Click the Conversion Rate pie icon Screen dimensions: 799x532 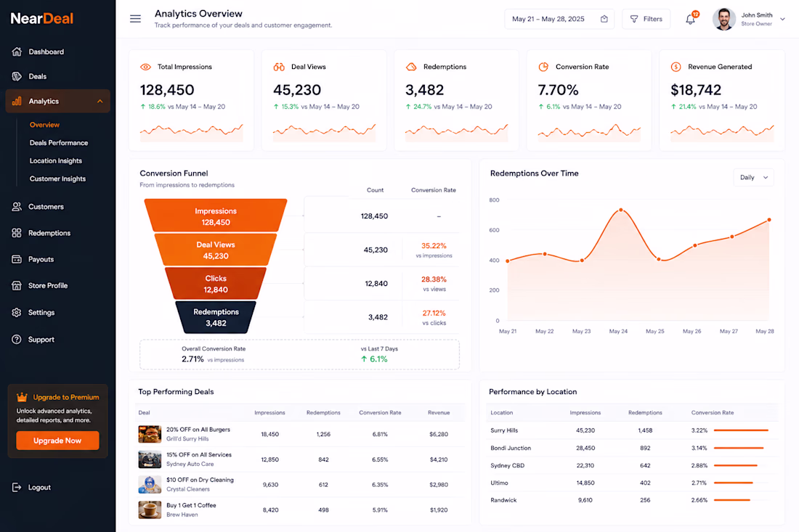point(544,67)
